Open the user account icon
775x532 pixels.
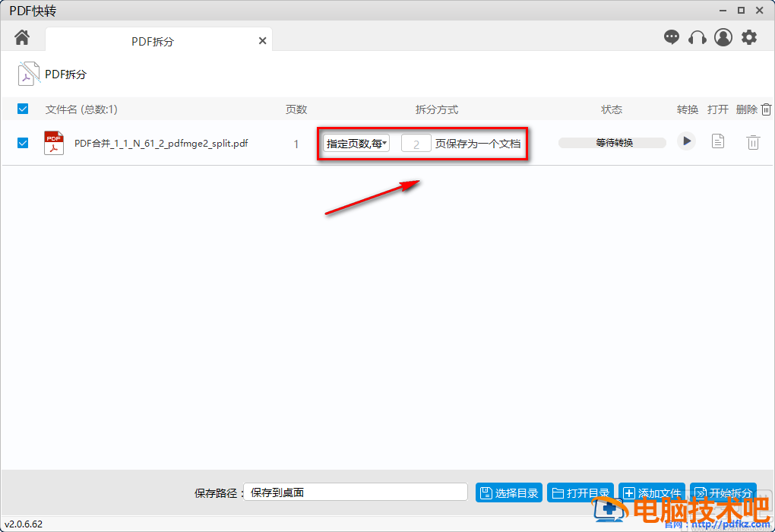pyautogui.click(x=723, y=37)
